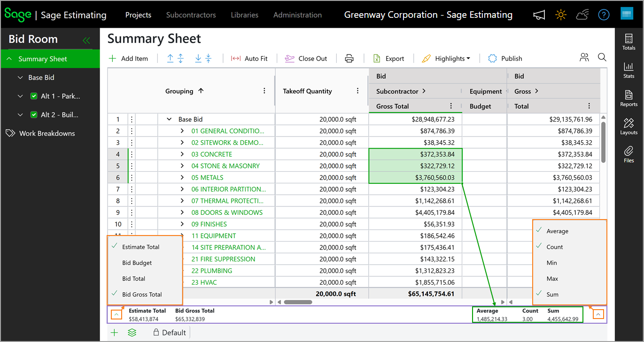The image size is (644, 342).
Task: Toggle the sun light-theme icon
Action: pos(560,15)
